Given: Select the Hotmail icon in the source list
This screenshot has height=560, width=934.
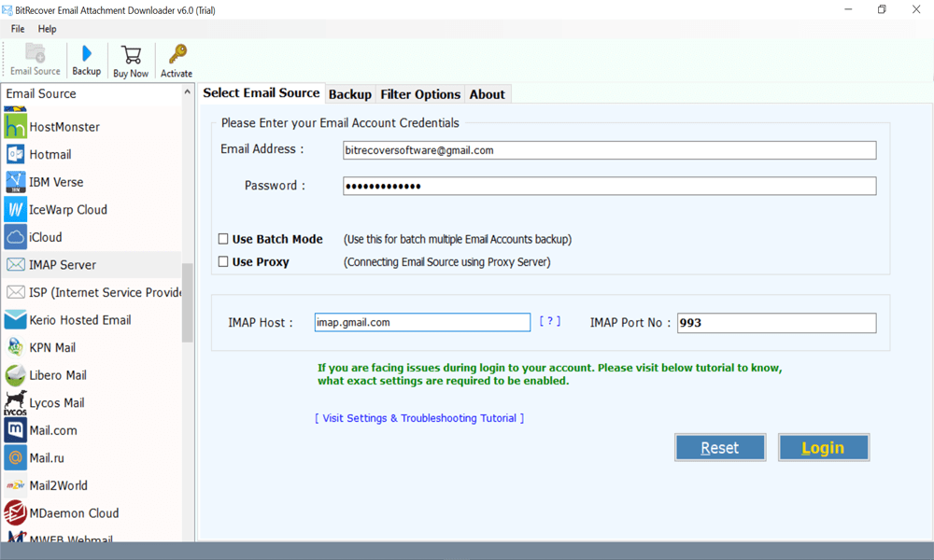Looking at the screenshot, I should [16, 154].
